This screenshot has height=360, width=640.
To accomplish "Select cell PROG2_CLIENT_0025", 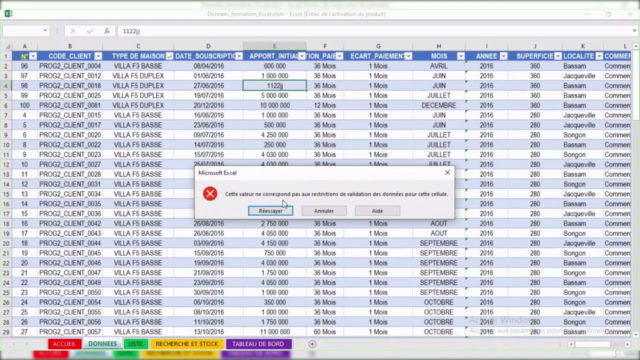I will coord(70,96).
